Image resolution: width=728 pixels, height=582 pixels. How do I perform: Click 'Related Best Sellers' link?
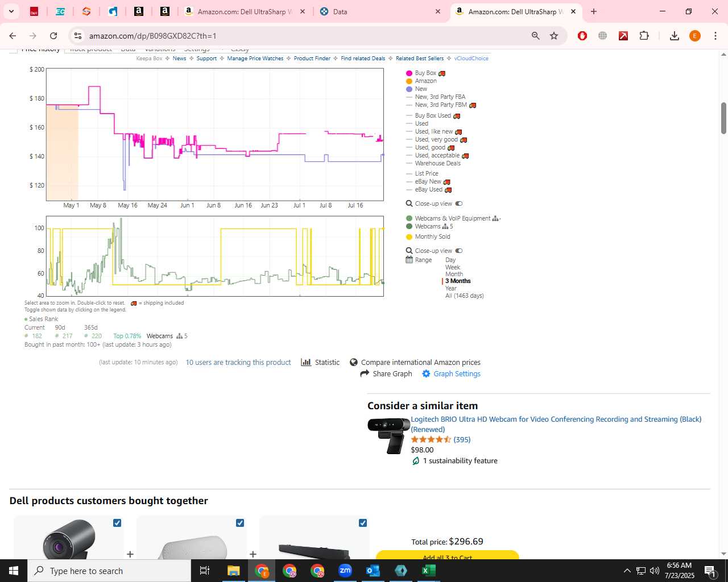pyautogui.click(x=420, y=58)
